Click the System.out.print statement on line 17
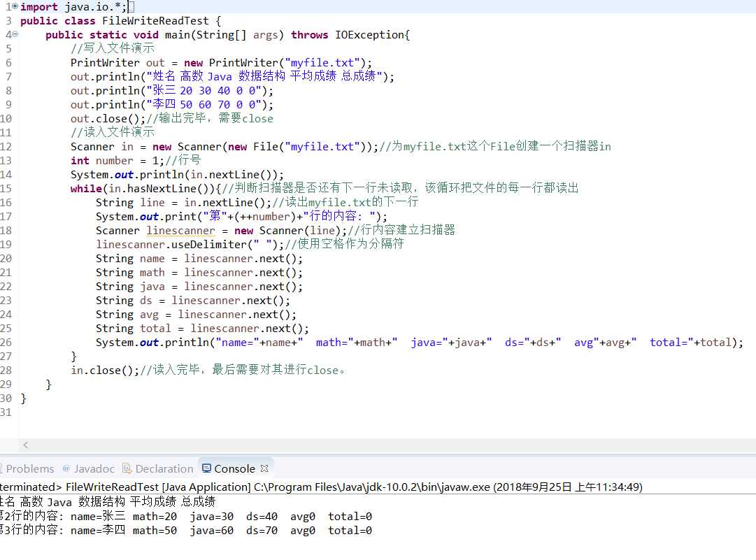The image size is (756, 560). (x=241, y=217)
